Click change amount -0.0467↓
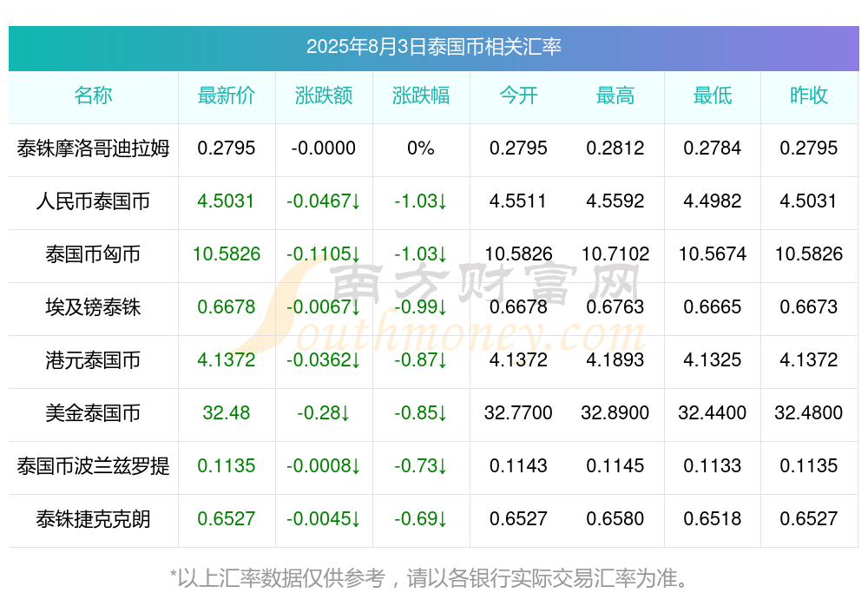868x606 pixels. point(324,201)
